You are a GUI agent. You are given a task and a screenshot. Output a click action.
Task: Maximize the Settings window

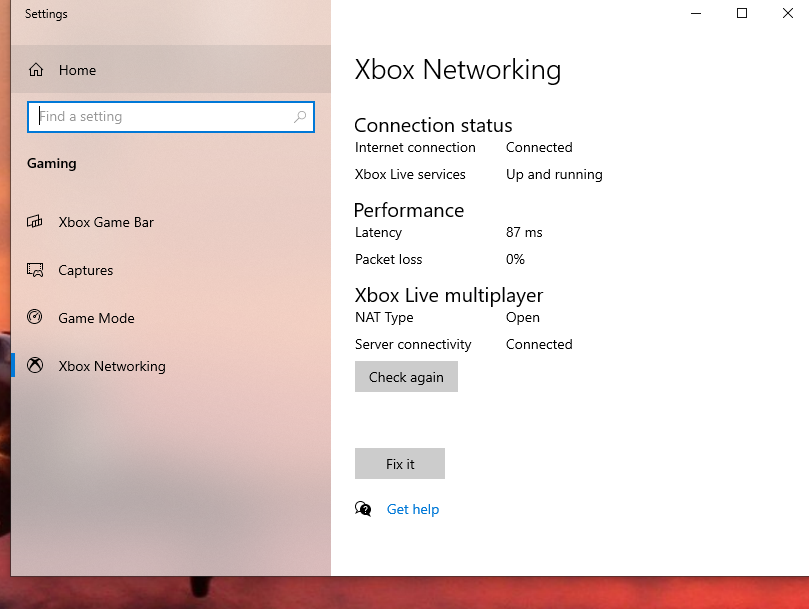741,13
